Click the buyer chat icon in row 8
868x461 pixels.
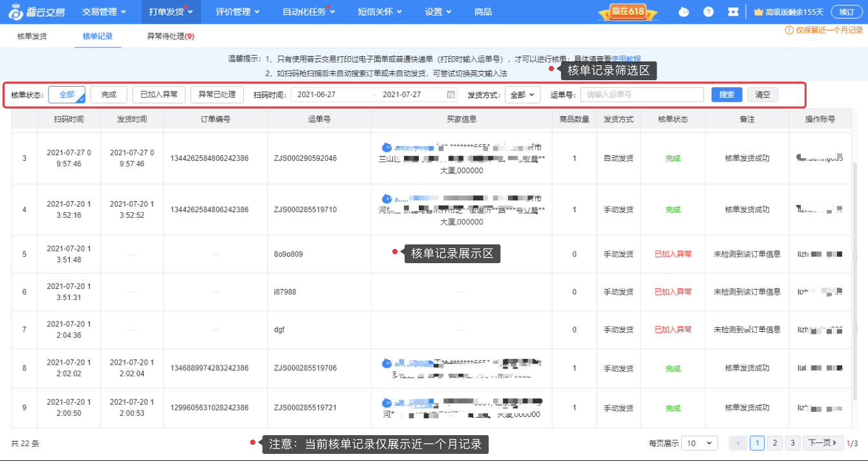(x=387, y=363)
